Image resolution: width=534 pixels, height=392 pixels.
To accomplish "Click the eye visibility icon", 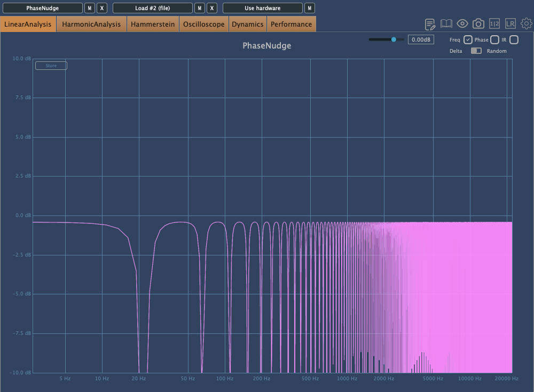I will point(462,24).
